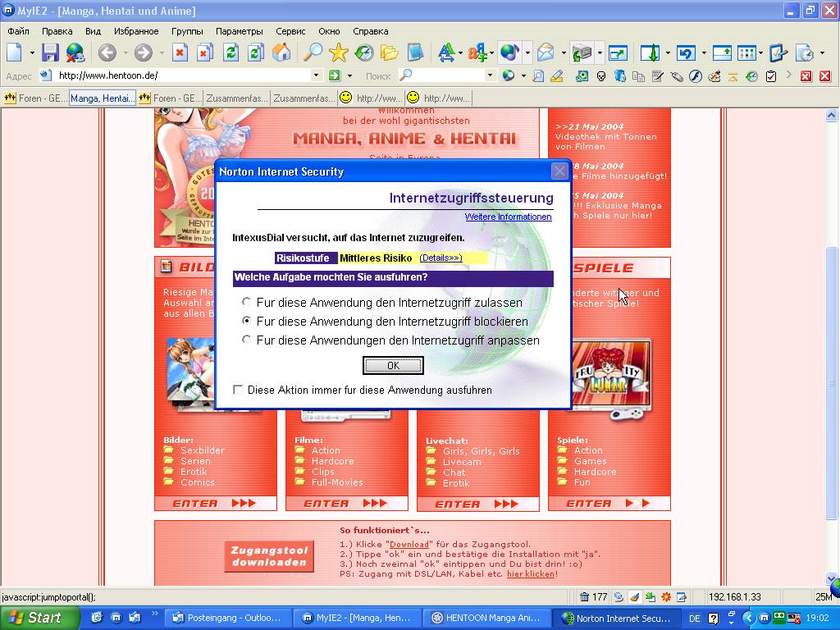Select 'Internetzugriff anpassen' radio option
This screenshot has height=630, width=840.
(246, 339)
